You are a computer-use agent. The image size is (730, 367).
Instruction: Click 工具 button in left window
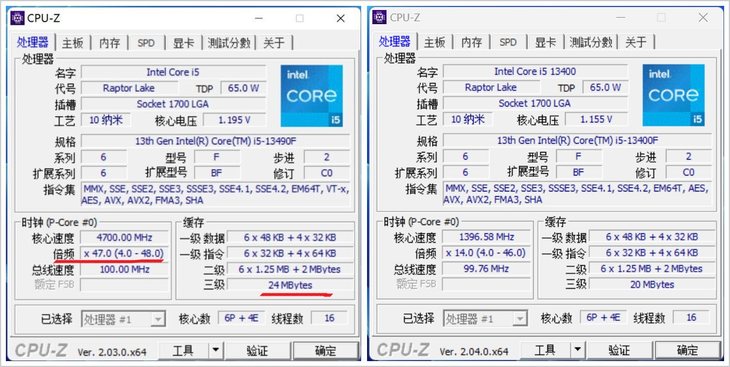tap(183, 351)
